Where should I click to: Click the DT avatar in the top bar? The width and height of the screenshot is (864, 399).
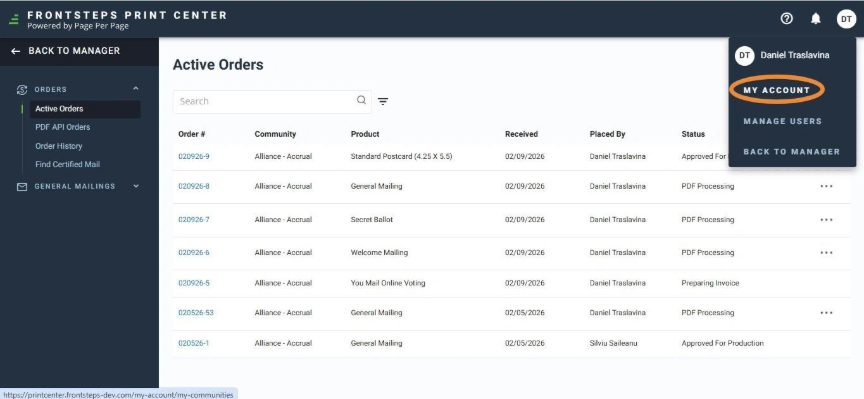tap(846, 19)
